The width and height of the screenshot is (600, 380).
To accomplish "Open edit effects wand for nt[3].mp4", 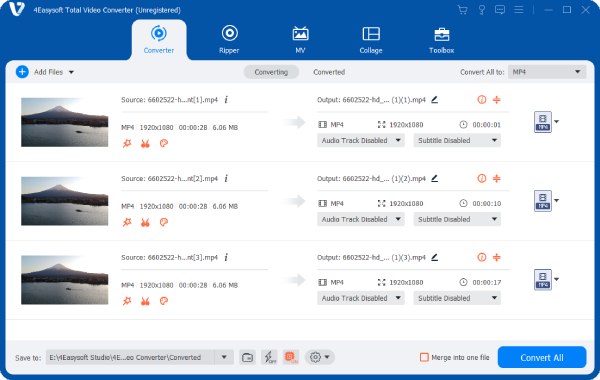I will coord(127,301).
